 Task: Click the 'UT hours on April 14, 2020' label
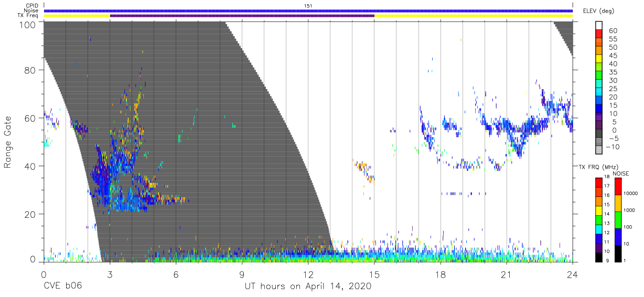tap(308, 287)
